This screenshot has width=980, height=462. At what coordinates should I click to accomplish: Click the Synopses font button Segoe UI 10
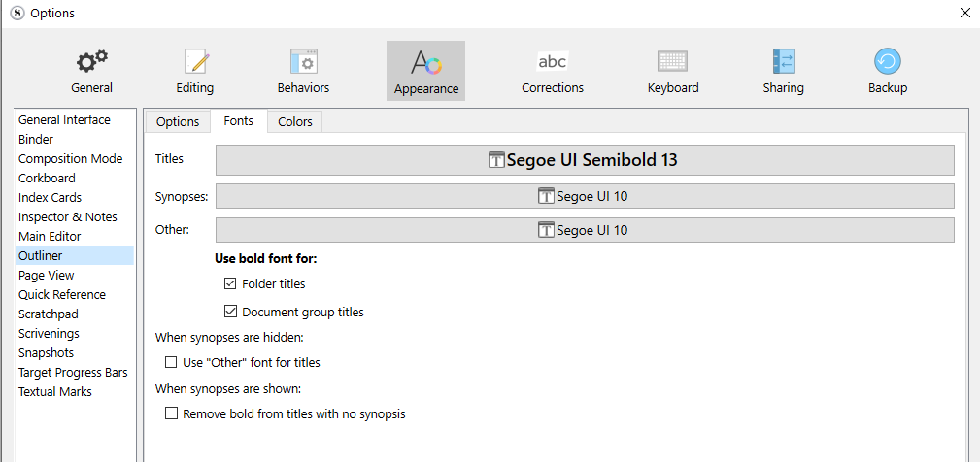(585, 196)
